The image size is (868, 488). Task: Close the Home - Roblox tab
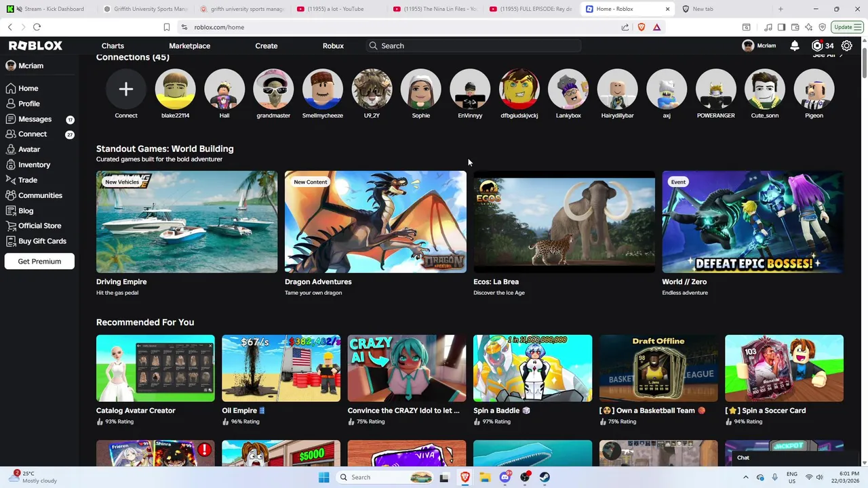(x=667, y=9)
